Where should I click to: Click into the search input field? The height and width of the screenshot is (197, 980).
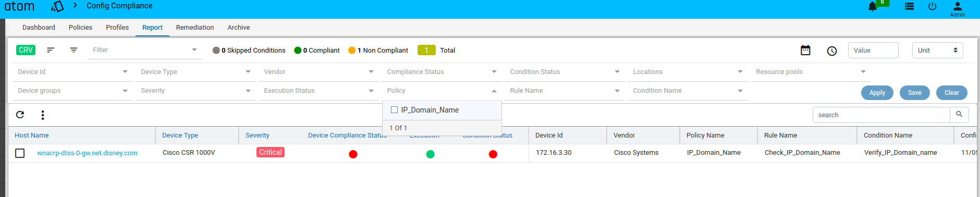click(881, 115)
